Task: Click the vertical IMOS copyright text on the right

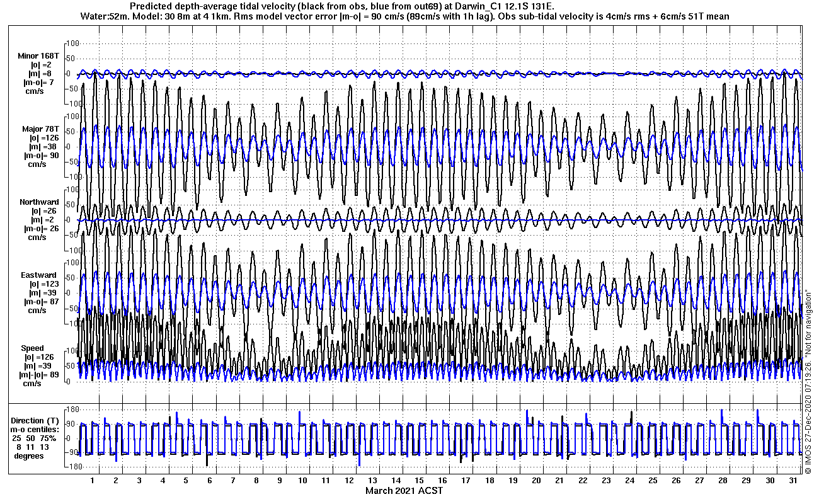Action: tap(808, 381)
